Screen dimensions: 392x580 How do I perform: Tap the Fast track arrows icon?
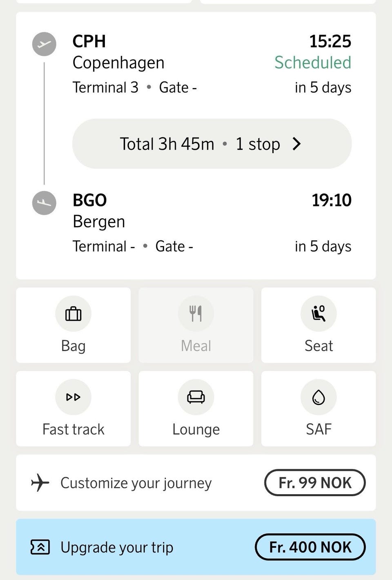(x=73, y=397)
